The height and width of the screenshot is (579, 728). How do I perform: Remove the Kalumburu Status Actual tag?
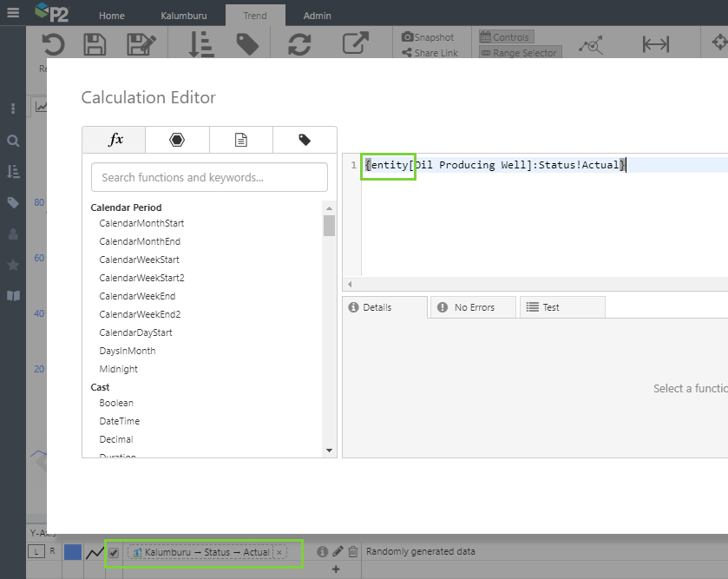279,552
